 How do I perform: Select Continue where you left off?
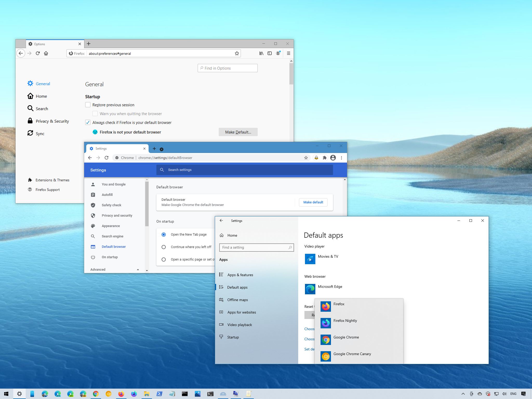click(164, 247)
